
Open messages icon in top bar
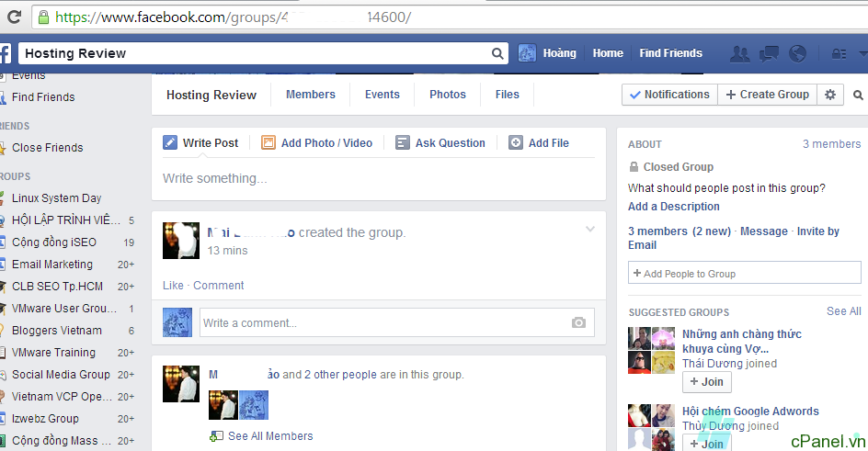769,53
